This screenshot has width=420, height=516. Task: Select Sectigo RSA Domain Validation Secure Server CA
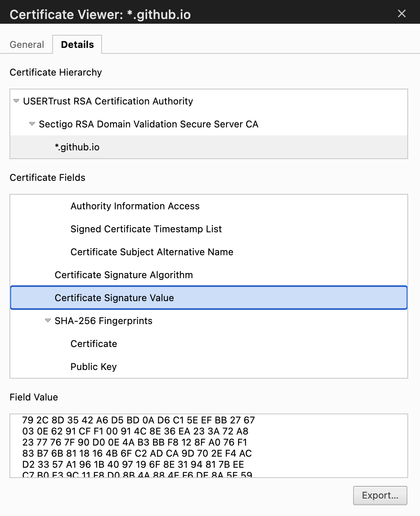coord(209,124)
